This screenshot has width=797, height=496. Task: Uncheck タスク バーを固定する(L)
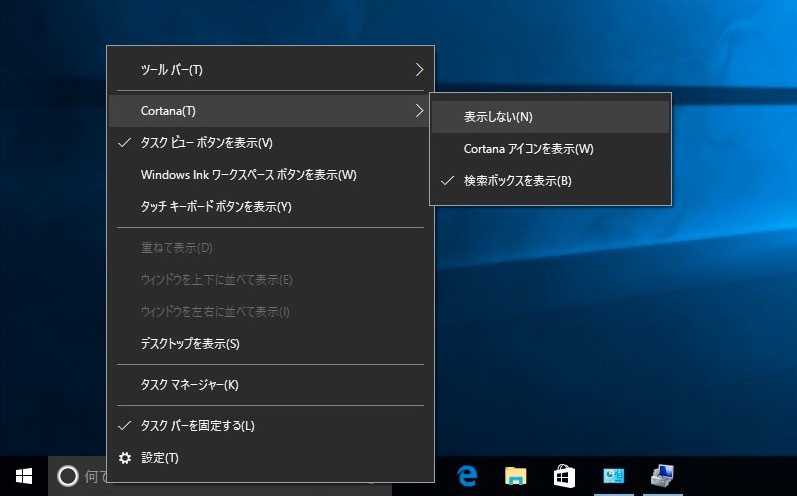coord(197,425)
